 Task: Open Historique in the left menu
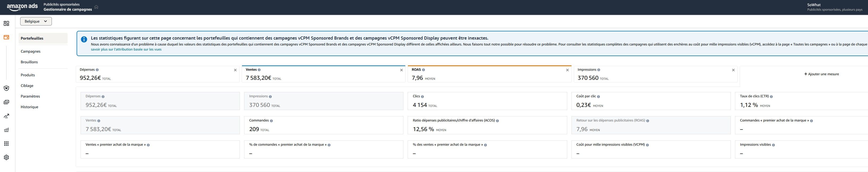click(x=29, y=107)
